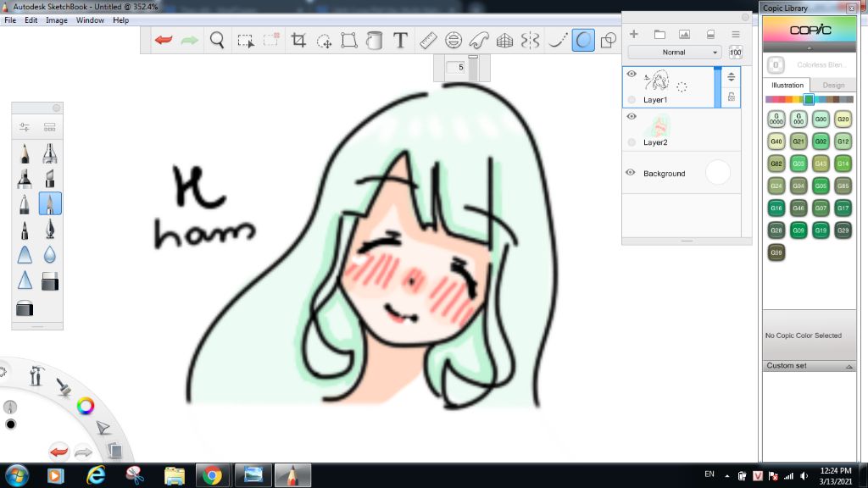The height and width of the screenshot is (488, 868).
Task: Open the brush tools in lagoon
Action: point(64,386)
